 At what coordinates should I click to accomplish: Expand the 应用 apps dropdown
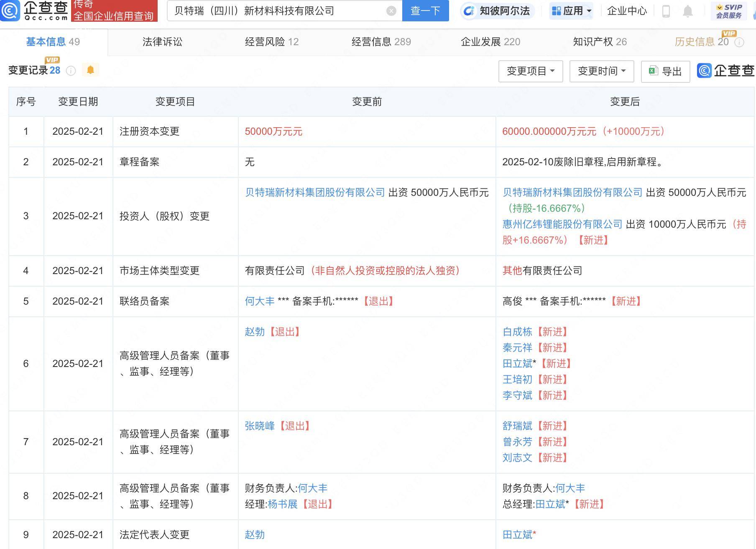coord(571,11)
